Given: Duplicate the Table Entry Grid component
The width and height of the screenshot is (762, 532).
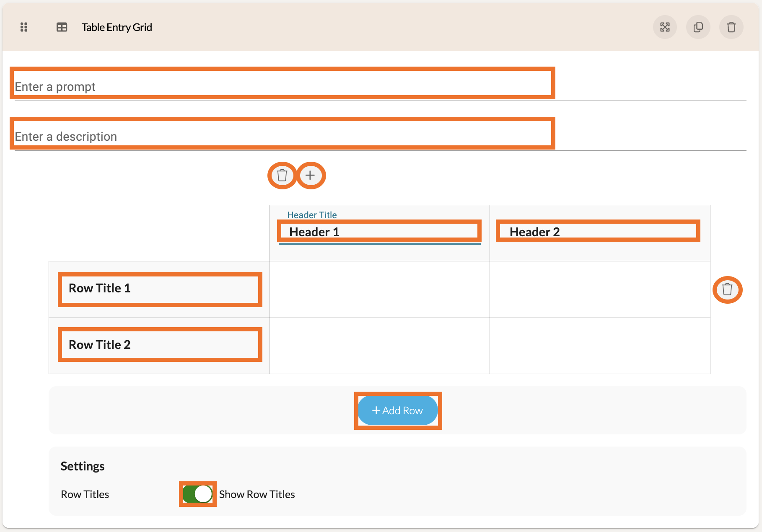Looking at the screenshot, I should (x=698, y=27).
